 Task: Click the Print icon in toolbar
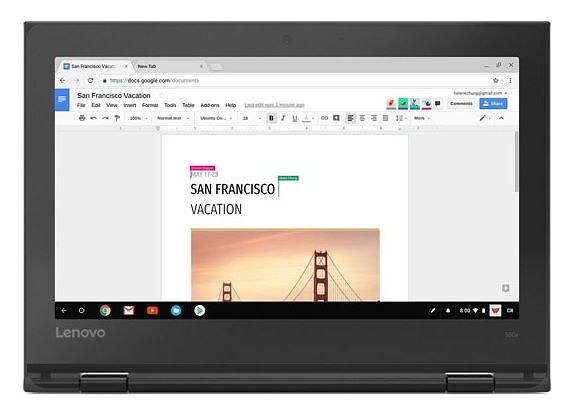click(x=82, y=118)
